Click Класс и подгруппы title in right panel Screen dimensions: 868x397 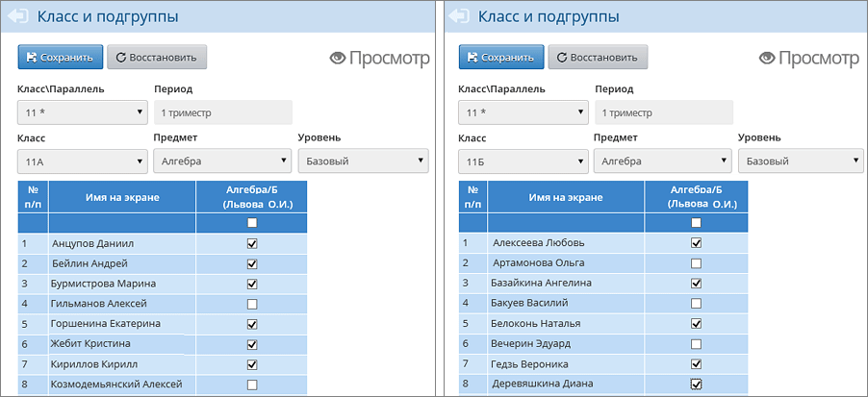(x=549, y=17)
